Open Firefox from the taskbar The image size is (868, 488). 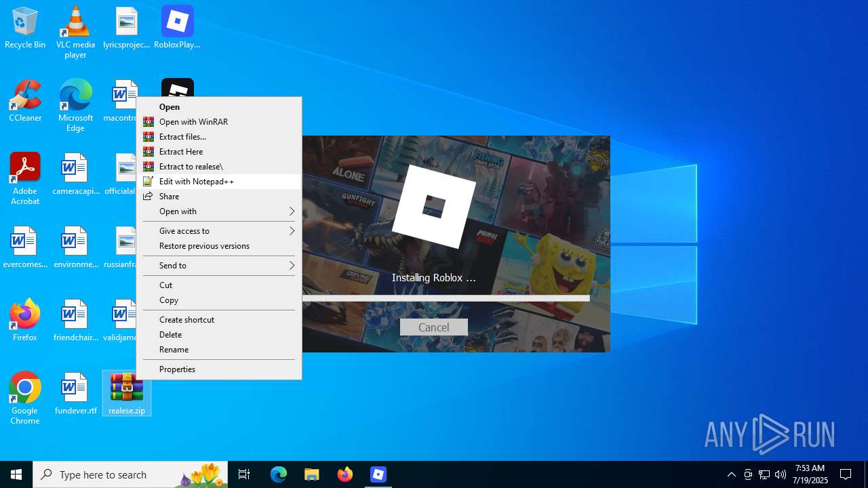coord(345,474)
